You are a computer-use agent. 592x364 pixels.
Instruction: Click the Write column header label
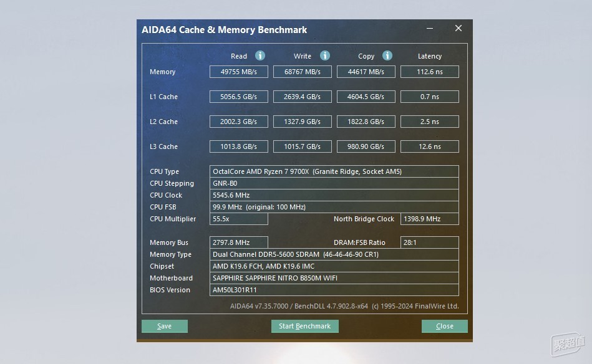point(303,56)
